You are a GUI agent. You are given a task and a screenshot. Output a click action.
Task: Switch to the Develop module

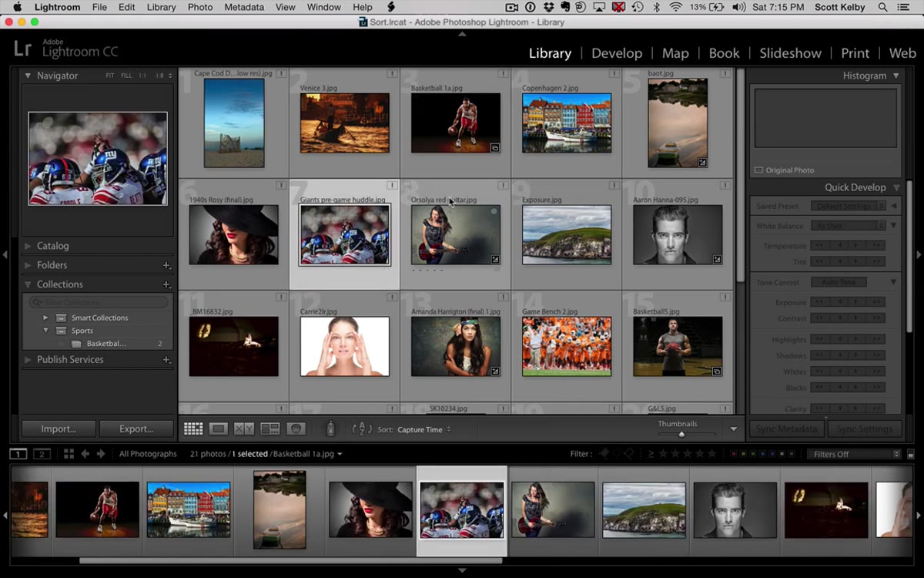(617, 53)
